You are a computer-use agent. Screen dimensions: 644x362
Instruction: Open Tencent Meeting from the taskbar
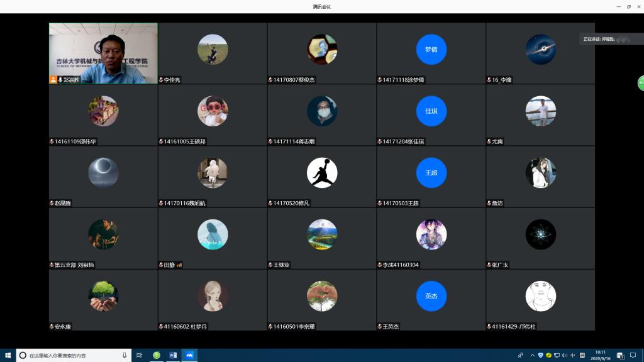[x=189, y=355]
